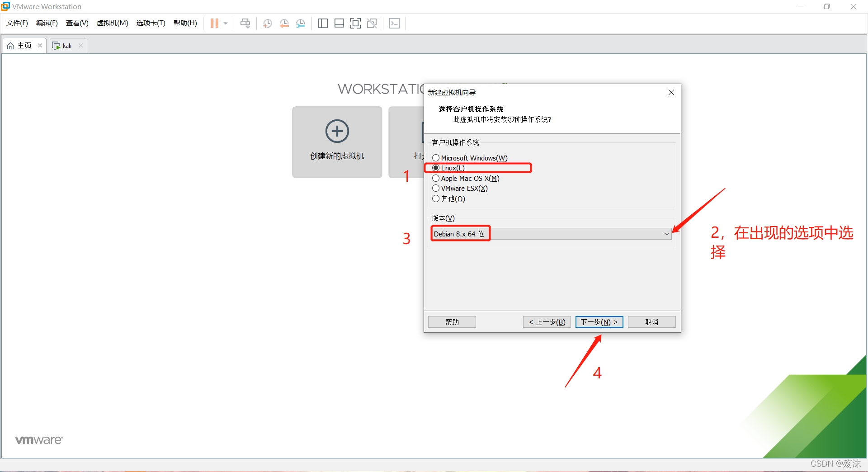
Task: Open the console view terminal icon
Action: tap(394, 24)
